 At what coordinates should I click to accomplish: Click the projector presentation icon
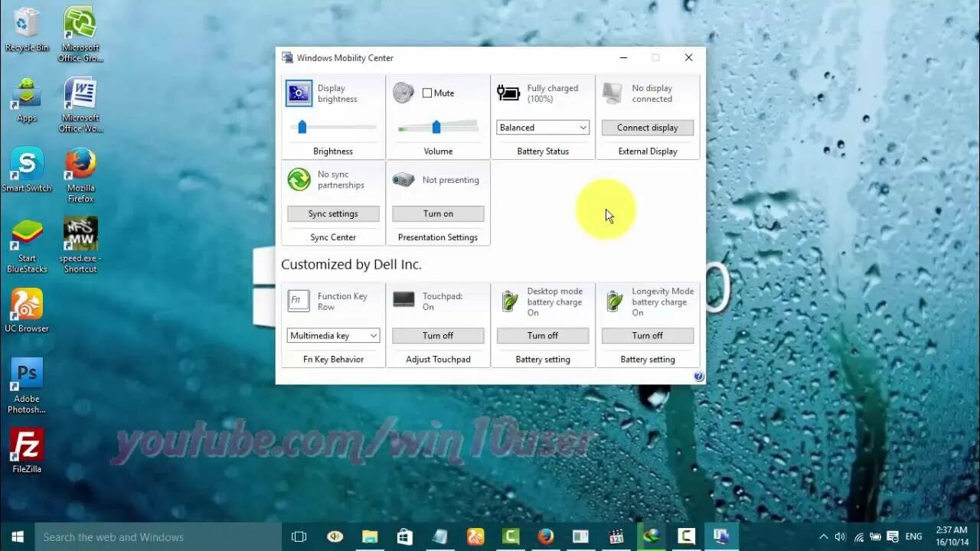pos(403,180)
